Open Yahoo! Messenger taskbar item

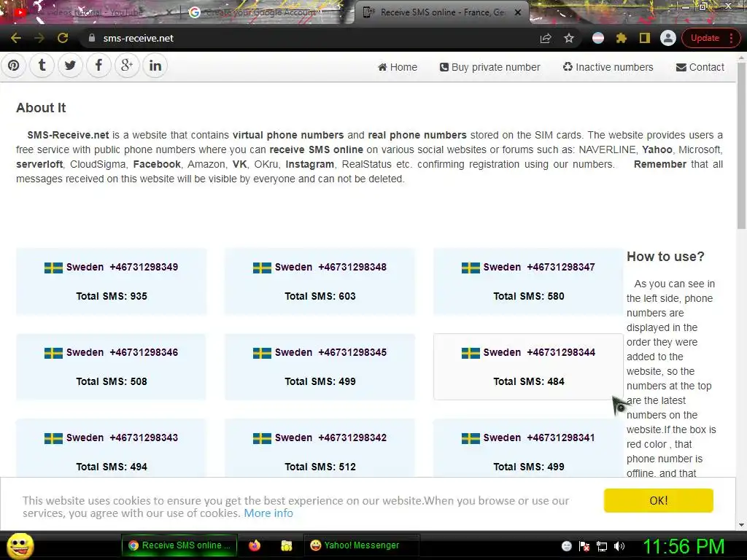361,545
